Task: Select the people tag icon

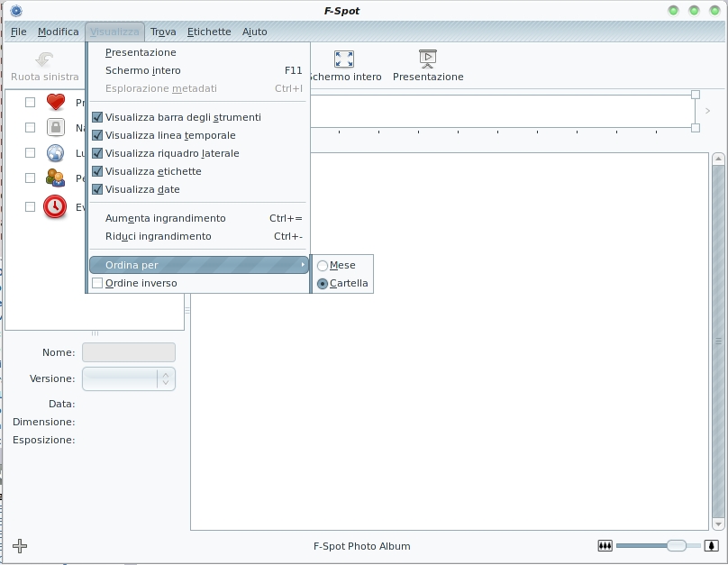Action: coord(56,178)
